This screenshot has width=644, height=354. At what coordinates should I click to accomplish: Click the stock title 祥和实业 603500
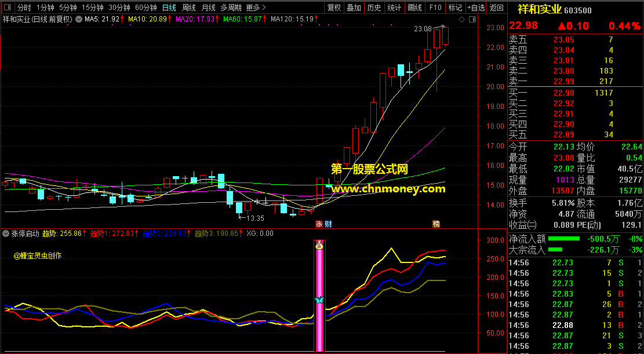pyautogui.click(x=555, y=9)
